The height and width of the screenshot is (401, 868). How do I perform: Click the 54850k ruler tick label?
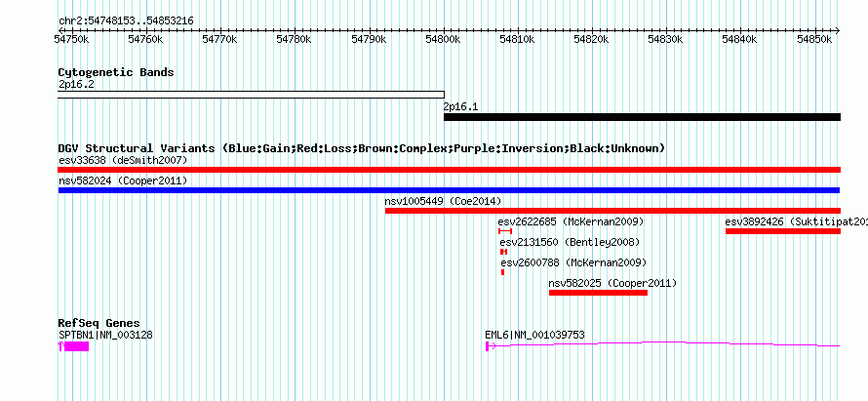[815, 39]
